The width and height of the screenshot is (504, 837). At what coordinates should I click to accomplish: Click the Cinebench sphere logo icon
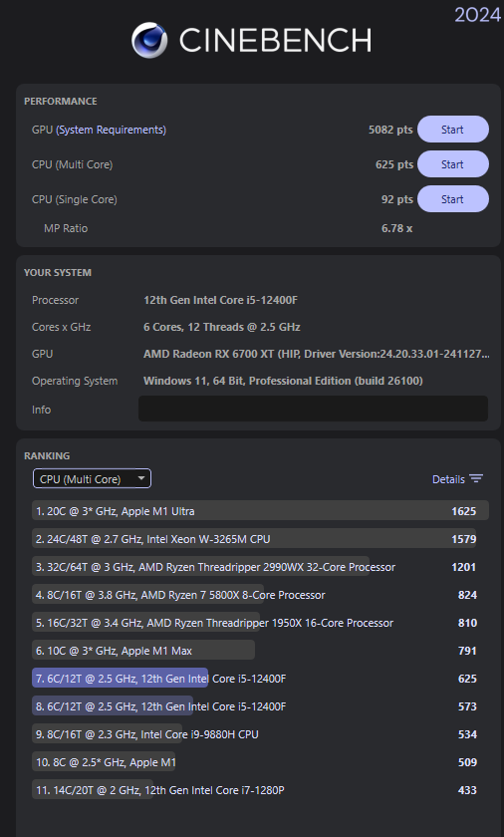pos(149,40)
